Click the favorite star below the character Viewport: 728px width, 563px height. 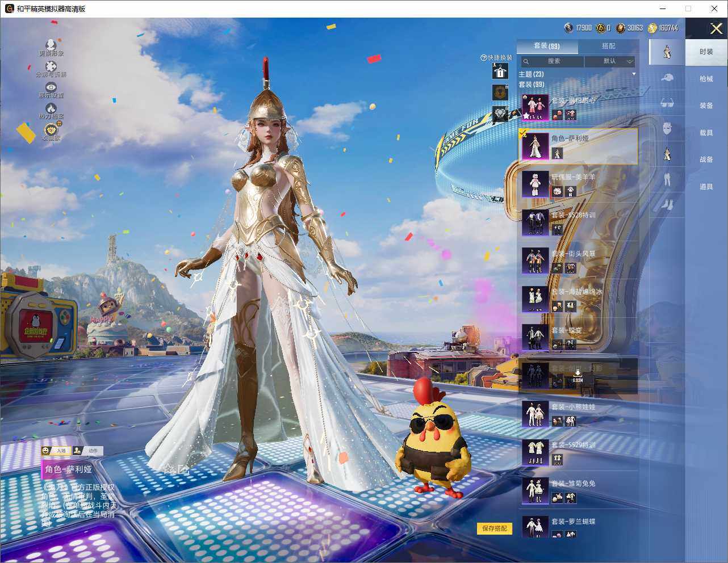pos(168,469)
